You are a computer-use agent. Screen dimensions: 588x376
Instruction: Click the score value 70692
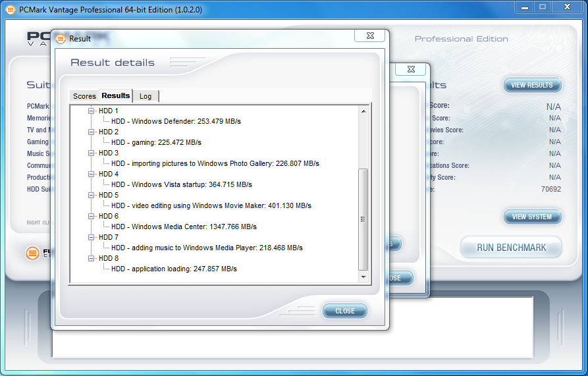tap(551, 189)
